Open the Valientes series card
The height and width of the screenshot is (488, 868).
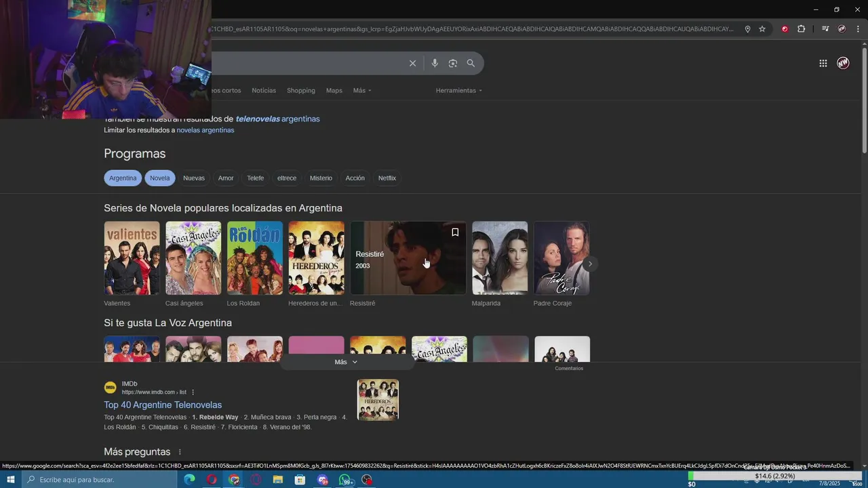pos(132,258)
